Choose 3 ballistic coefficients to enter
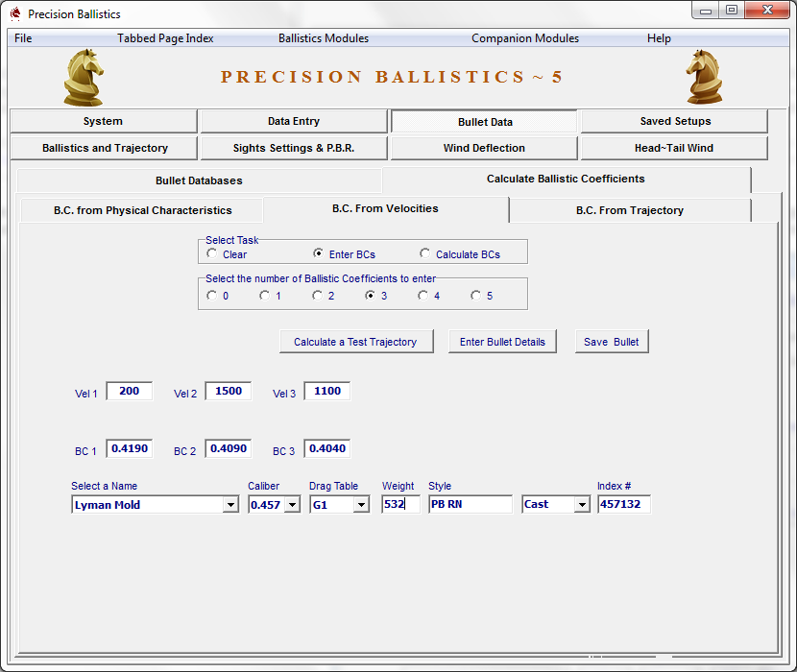 370,296
